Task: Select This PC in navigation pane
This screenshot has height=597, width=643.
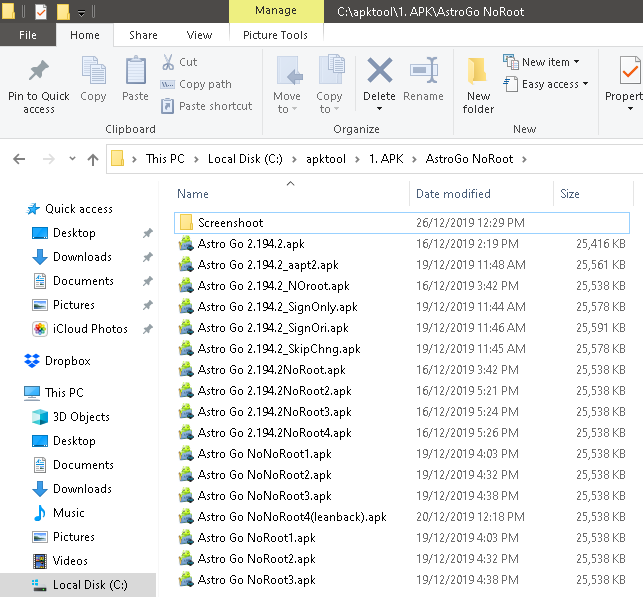Action: (64, 393)
